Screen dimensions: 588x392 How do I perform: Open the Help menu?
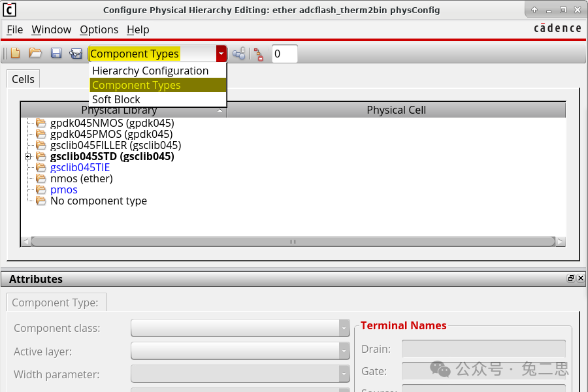coord(138,29)
